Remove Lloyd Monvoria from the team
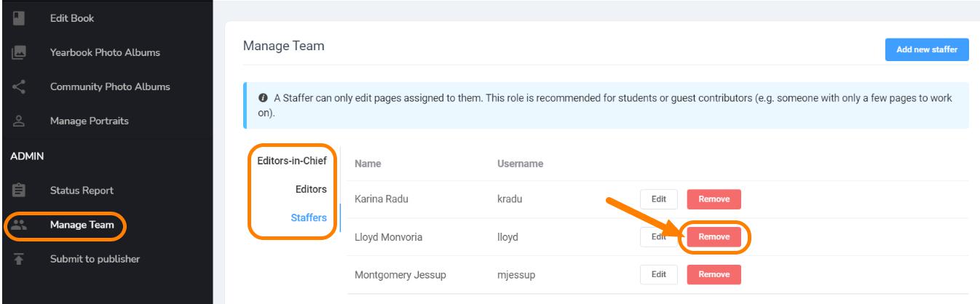980x304 pixels. [714, 236]
